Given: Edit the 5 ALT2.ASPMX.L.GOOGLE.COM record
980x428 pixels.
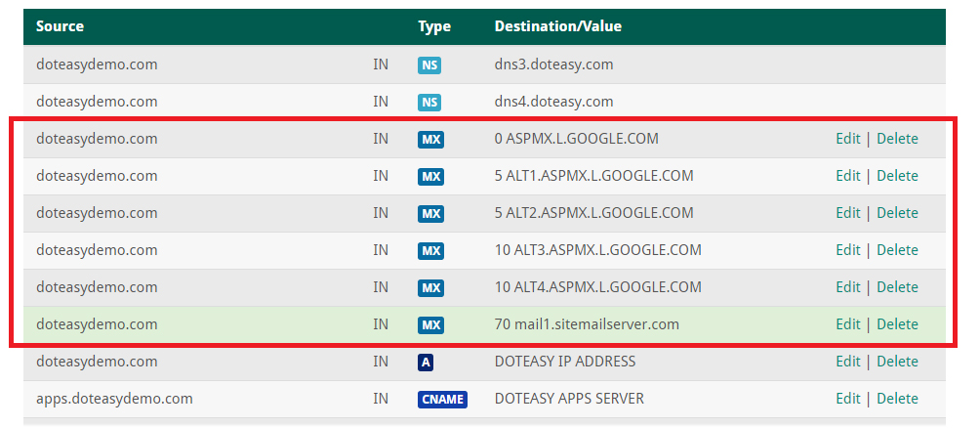Looking at the screenshot, I should pos(848,213).
